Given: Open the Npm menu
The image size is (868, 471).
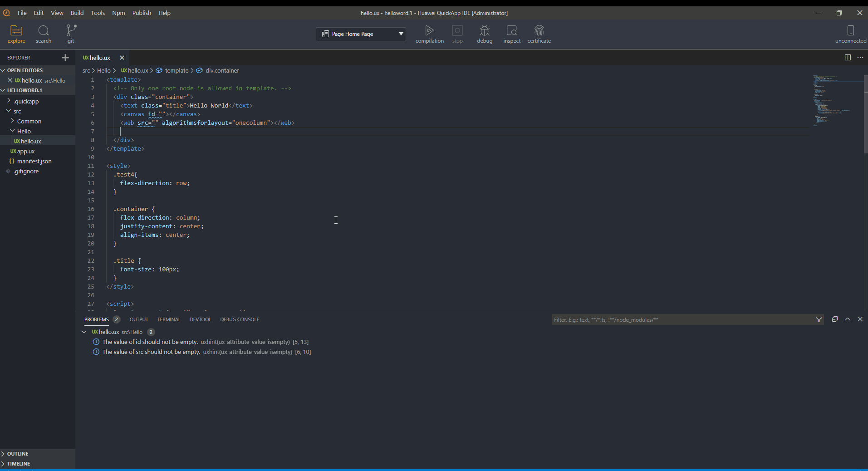Looking at the screenshot, I should pyautogui.click(x=118, y=13).
